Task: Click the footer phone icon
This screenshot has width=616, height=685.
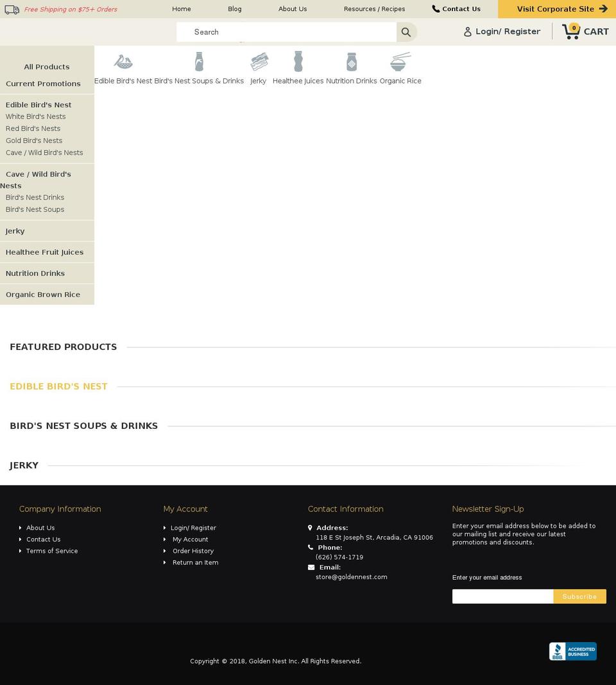Action: (311, 548)
